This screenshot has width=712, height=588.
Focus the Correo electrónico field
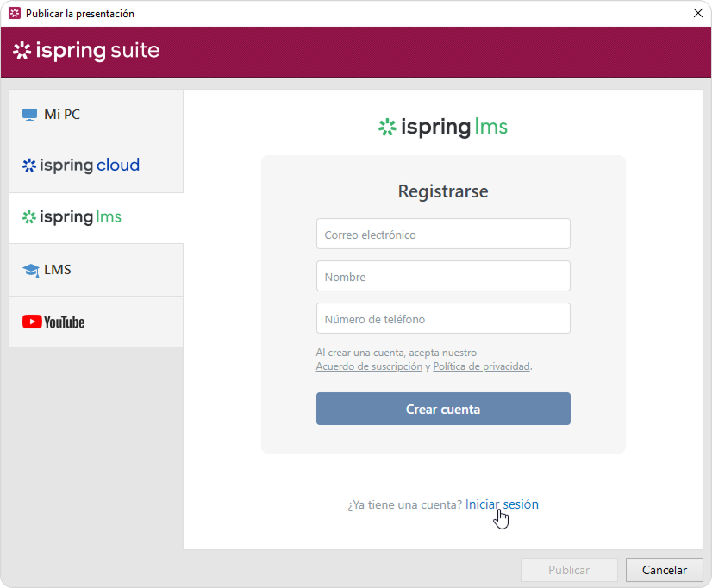pyautogui.click(x=443, y=234)
